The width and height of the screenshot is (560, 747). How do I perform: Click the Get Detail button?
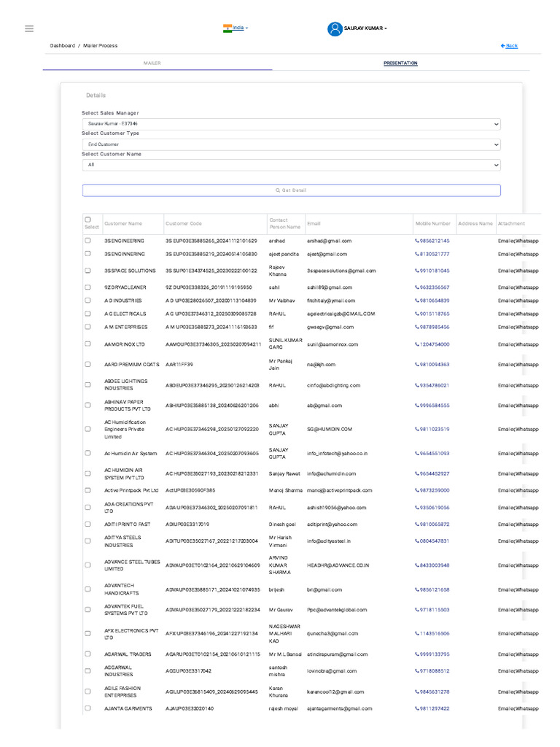[x=291, y=190]
